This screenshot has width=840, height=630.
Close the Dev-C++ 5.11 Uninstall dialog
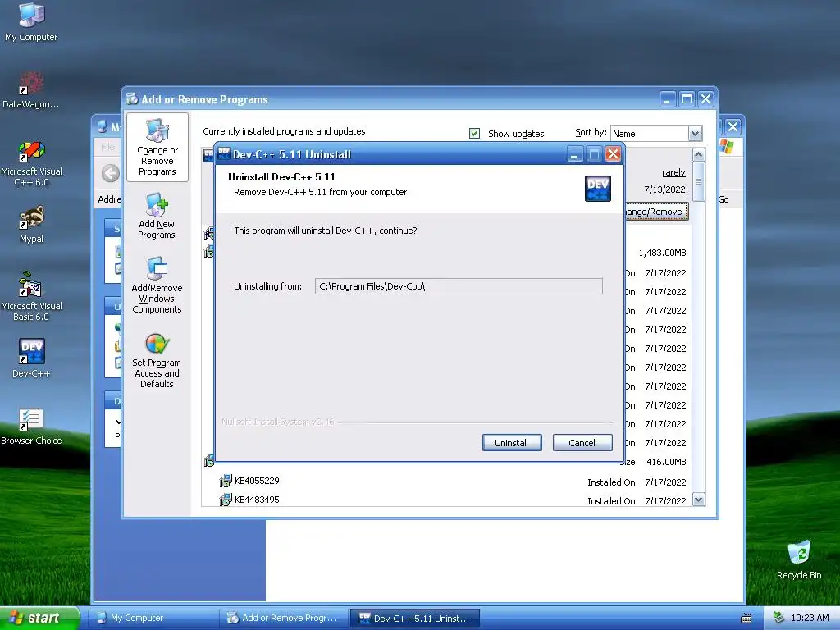(x=614, y=154)
